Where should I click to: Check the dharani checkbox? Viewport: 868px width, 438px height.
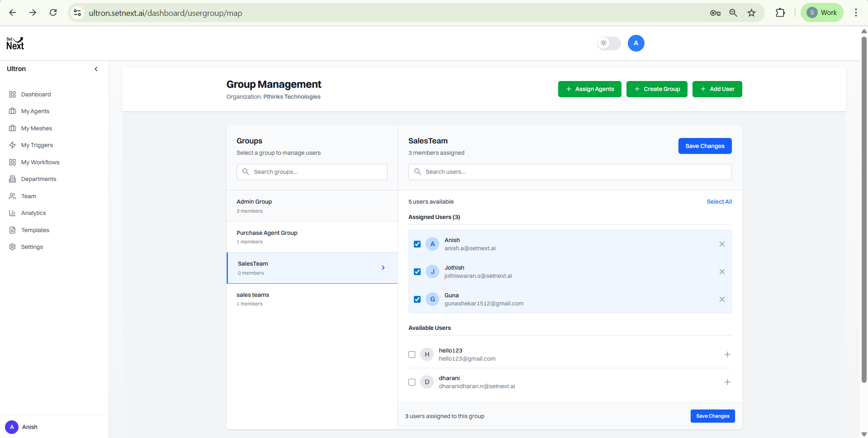point(412,382)
